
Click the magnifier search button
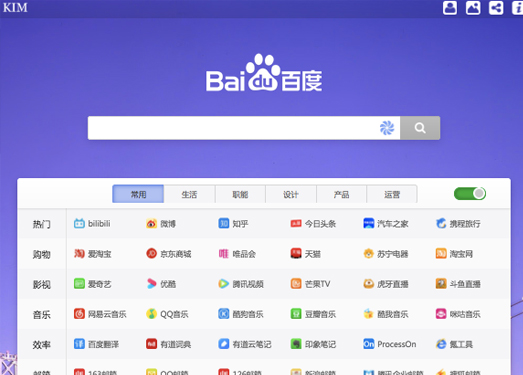coord(420,128)
